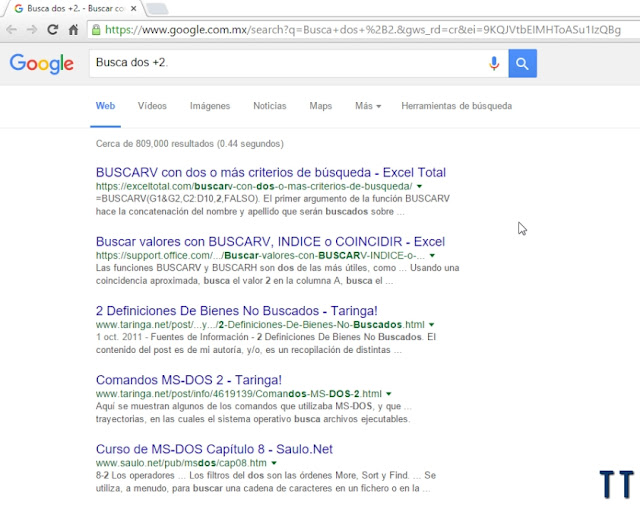Click the support.office.com green URL text
This screenshot has height=509, width=640.
pyautogui.click(x=260, y=256)
